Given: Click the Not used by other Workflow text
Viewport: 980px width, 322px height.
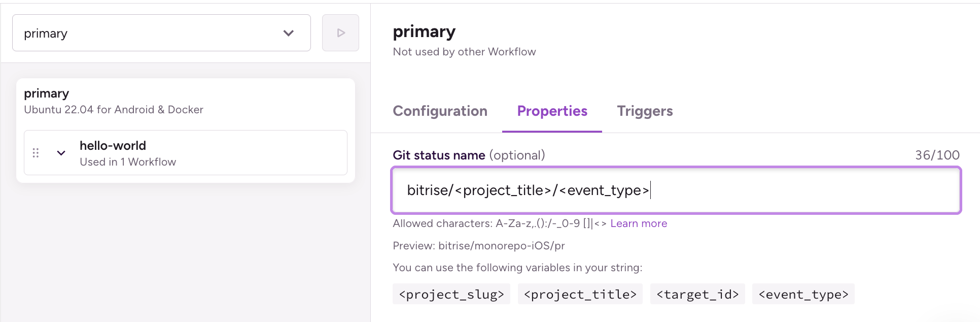Looking at the screenshot, I should 464,52.
